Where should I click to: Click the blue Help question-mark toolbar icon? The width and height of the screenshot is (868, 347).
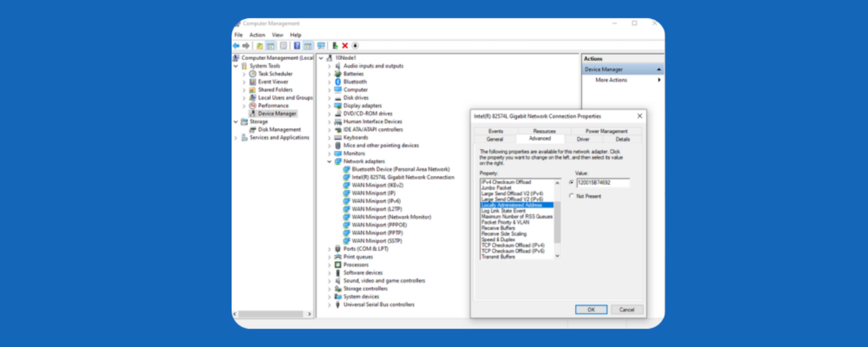click(297, 46)
